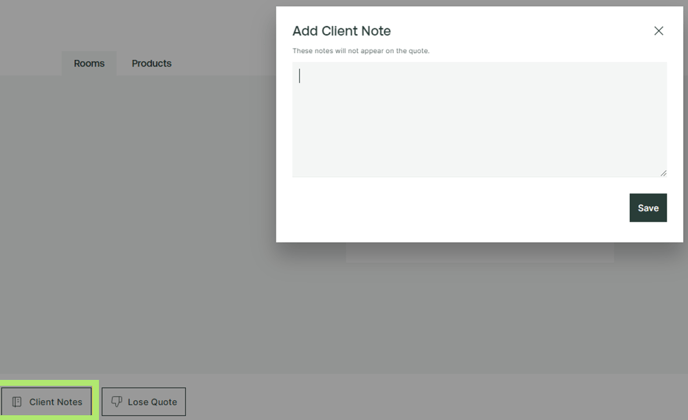Click the Lose Quote button label
Viewport: 688px width, 420px height.
152,402
